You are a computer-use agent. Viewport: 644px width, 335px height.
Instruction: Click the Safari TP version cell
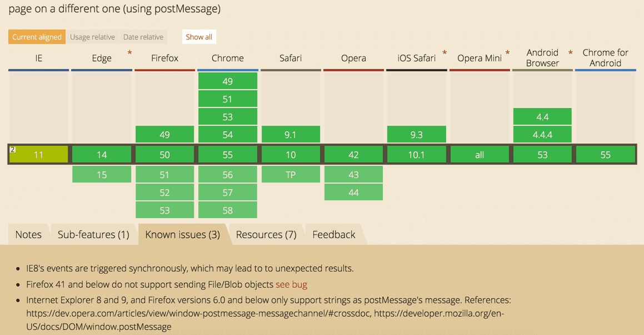[291, 175]
